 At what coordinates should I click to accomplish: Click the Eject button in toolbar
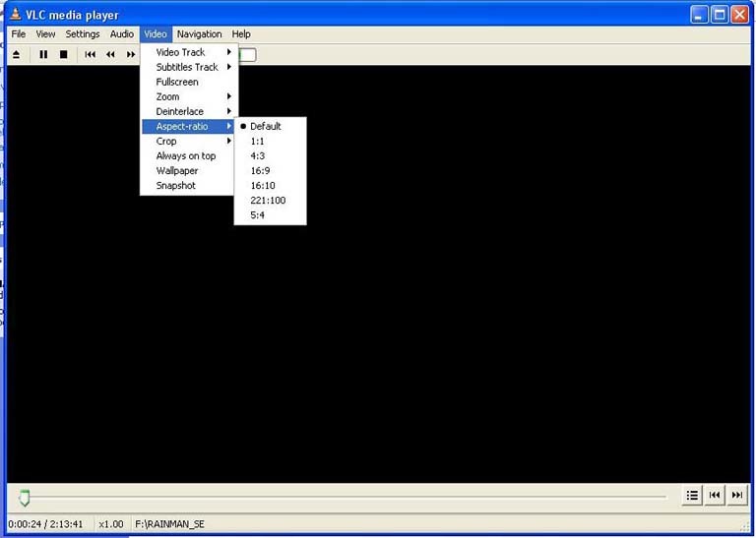pyautogui.click(x=17, y=54)
